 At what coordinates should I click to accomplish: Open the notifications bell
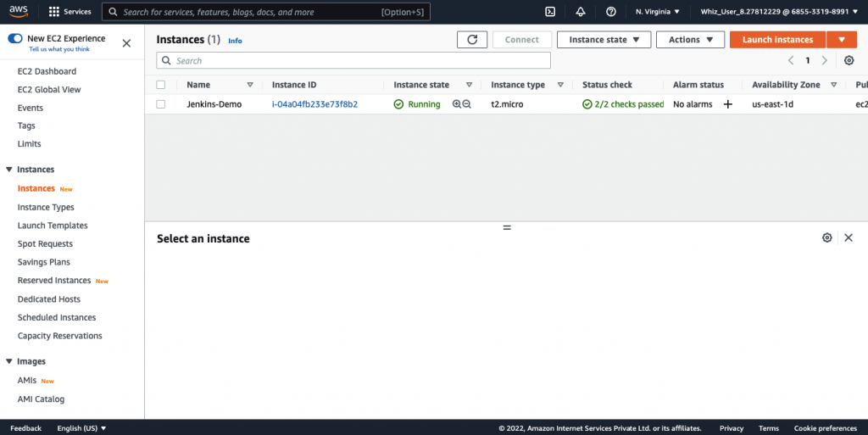(581, 12)
